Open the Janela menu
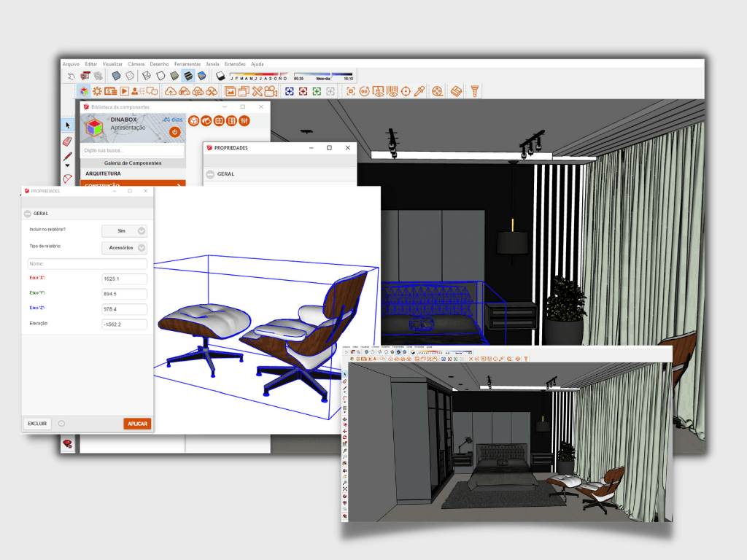This screenshot has width=747, height=560. (212, 64)
